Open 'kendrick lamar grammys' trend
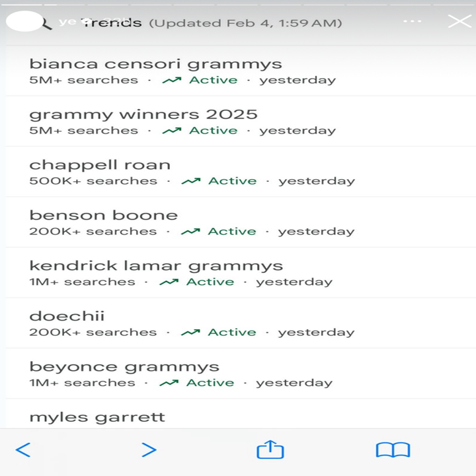This screenshot has width=476, height=476. click(156, 266)
